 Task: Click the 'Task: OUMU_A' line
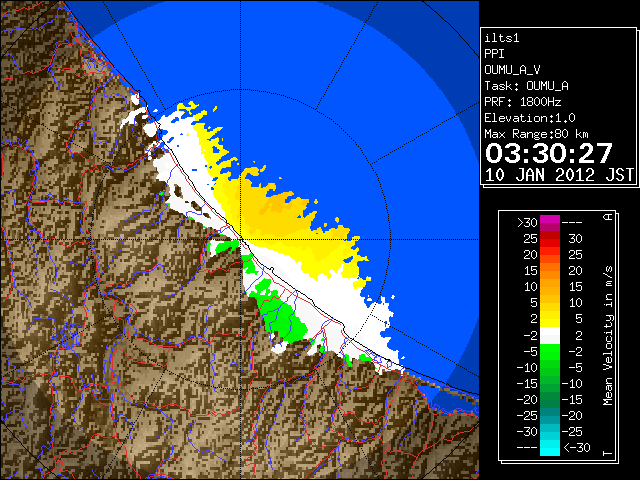coord(527,86)
